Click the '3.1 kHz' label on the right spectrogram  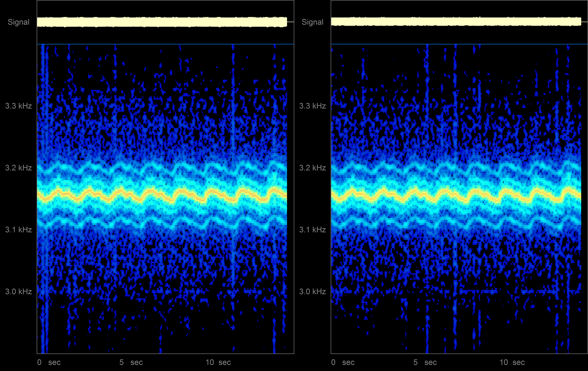(x=313, y=230)
